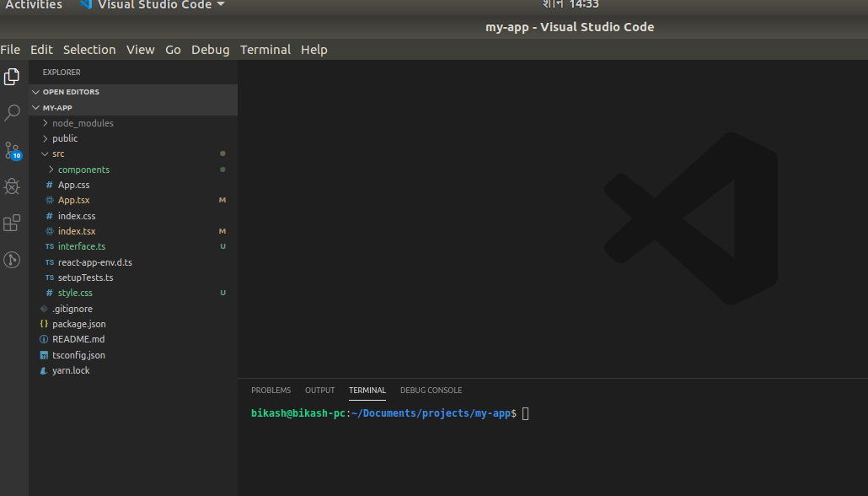868x496 pixels.
Task: Open the File menu
Action: (10, 49)
